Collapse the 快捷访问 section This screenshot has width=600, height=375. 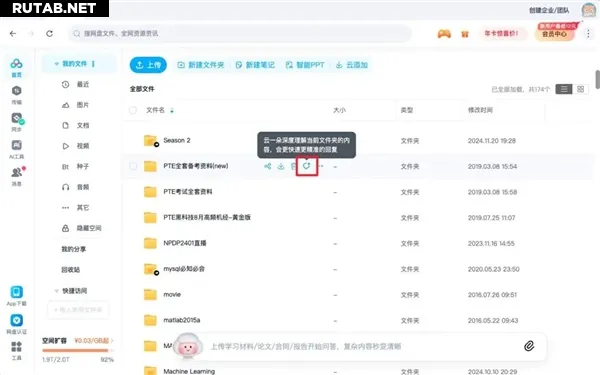(x=57, y=291)
